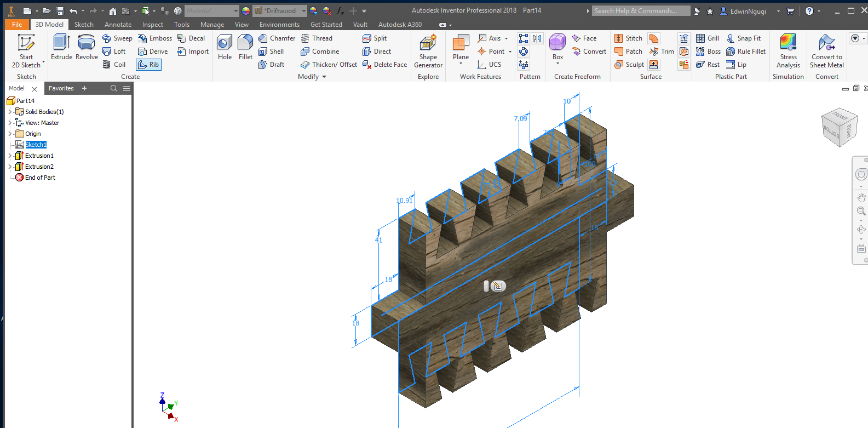Viewport: 868px width, 428px height.
Task: Apply a Fillet to edges
Action: point(245,47)
